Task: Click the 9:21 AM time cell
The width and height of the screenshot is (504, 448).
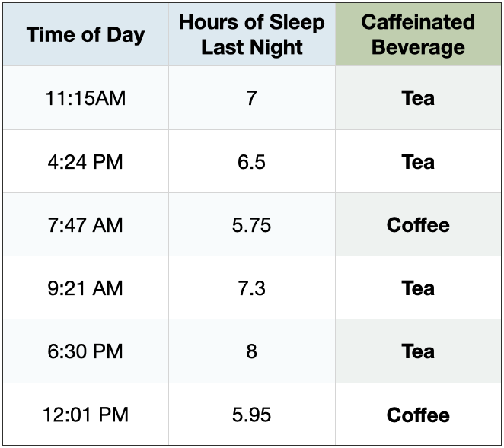Action: (x=85, y=288)
